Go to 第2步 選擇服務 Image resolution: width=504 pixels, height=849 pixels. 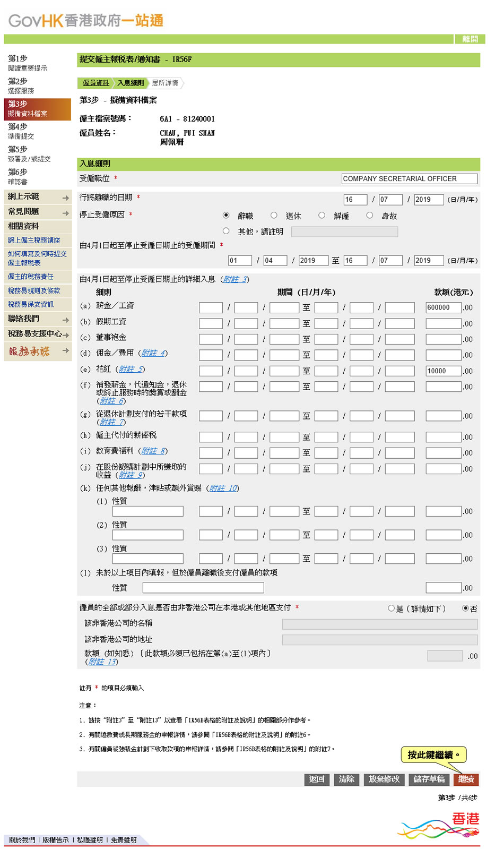pos(38,86)
